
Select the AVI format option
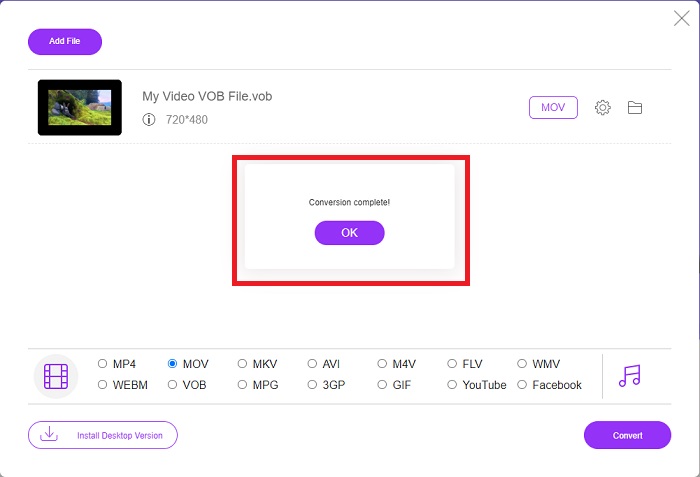(312, 364)
